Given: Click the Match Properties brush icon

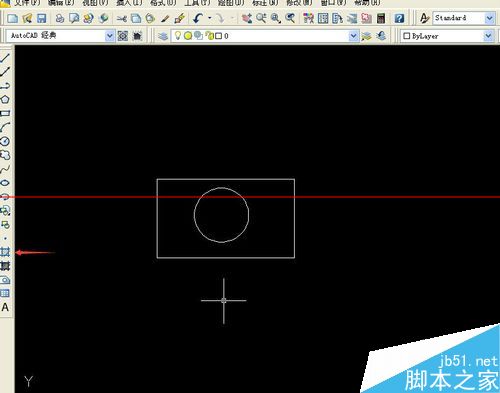Looking at the screenshot, I should click(165, 18).
